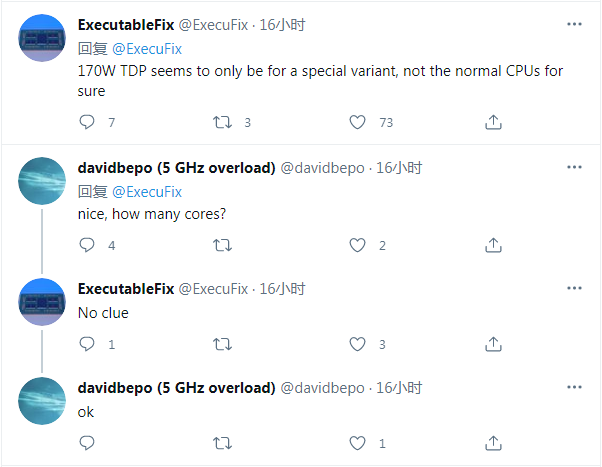
Task: Open davidbepo avatar on the "ok" tweet
Action: tap(43, 401)
